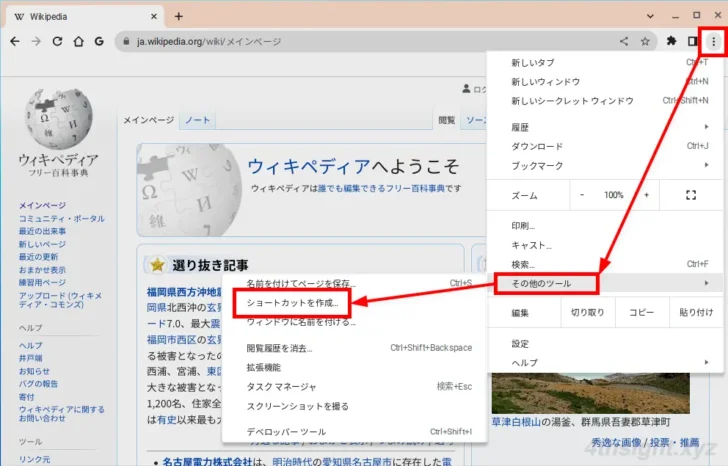Expand the ヘルプ submenu in Chrome menu
The height and width of the screenshot is (466, 728).
[x=605, y=363]
